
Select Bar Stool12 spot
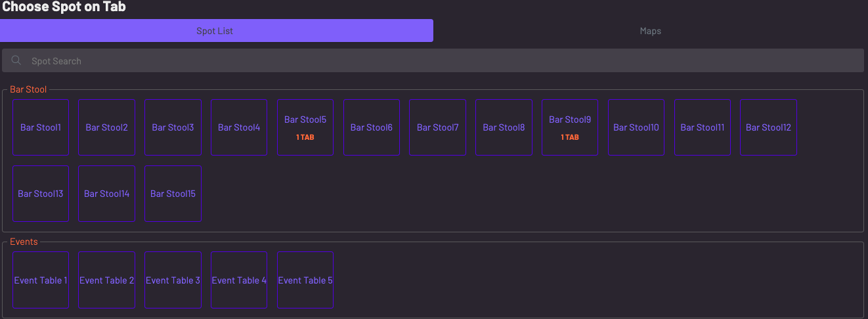coord(768,127)
